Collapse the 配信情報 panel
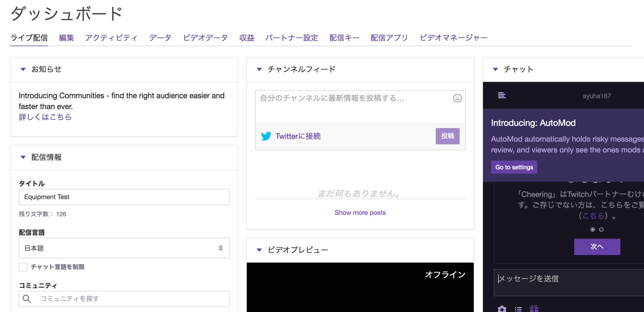Screen dimensions: 644x312 [23, 157]
